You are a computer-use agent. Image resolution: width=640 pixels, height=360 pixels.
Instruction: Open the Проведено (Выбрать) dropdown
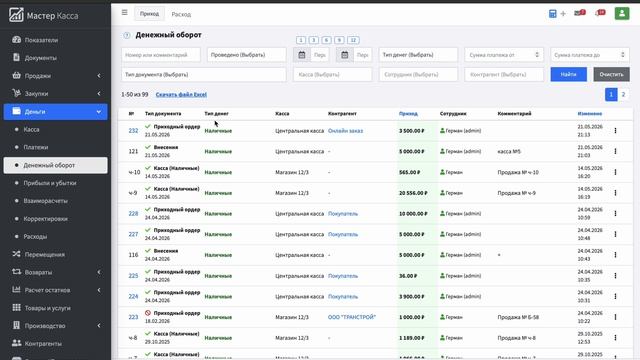pyautogui.click(x=247, y=55)
